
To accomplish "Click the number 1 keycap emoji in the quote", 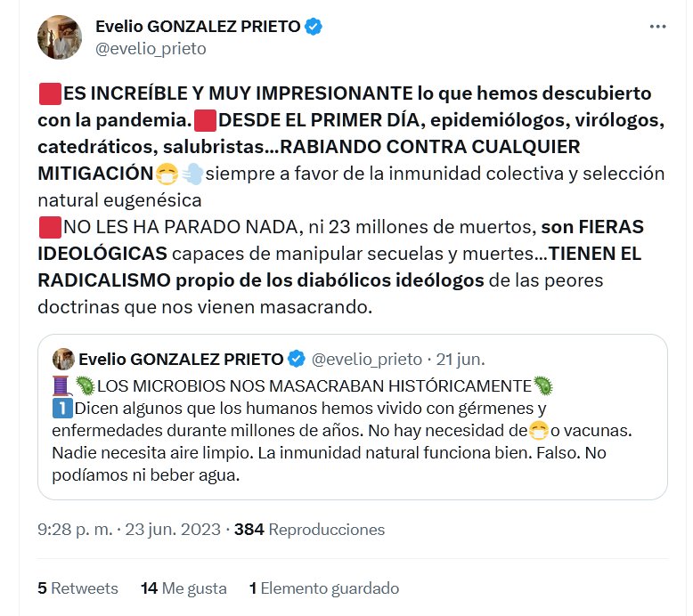I will pos(61,409).
